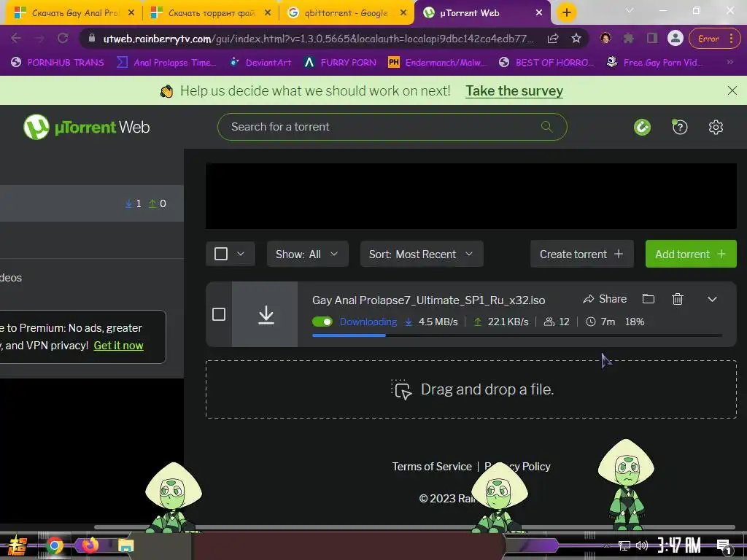Delete the torrent with trash icon

point(678,298)
